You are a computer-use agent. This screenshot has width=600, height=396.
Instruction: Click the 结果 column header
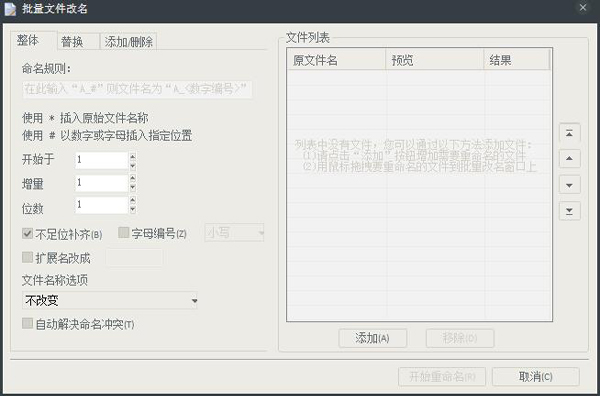point(517,60)
